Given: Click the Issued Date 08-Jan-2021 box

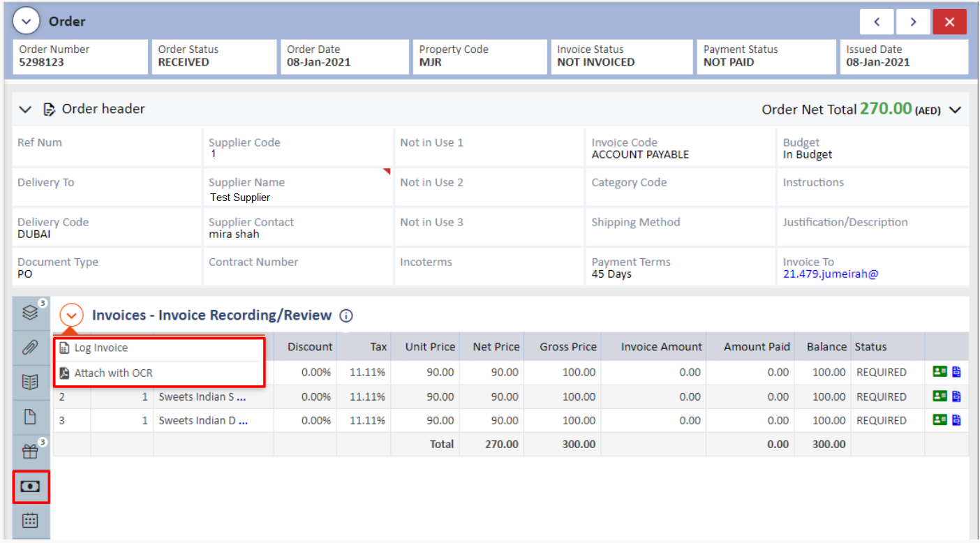Looking at the screenshot, I should (x=904, y=57).
